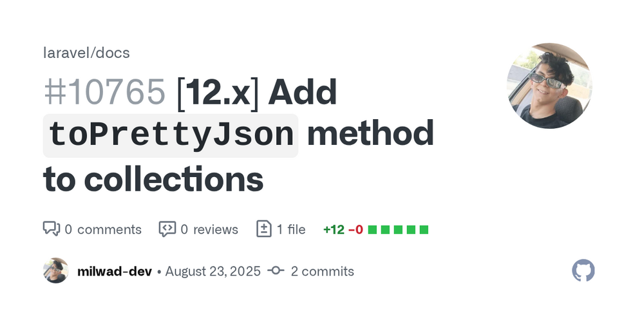Click the −0 deletions count

[x=355, y=230]
